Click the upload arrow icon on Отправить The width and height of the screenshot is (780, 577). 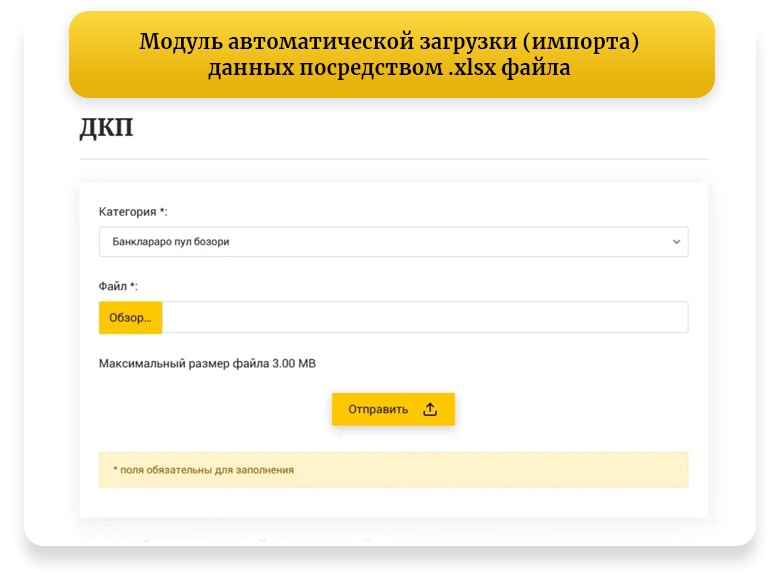pos(430,409)
